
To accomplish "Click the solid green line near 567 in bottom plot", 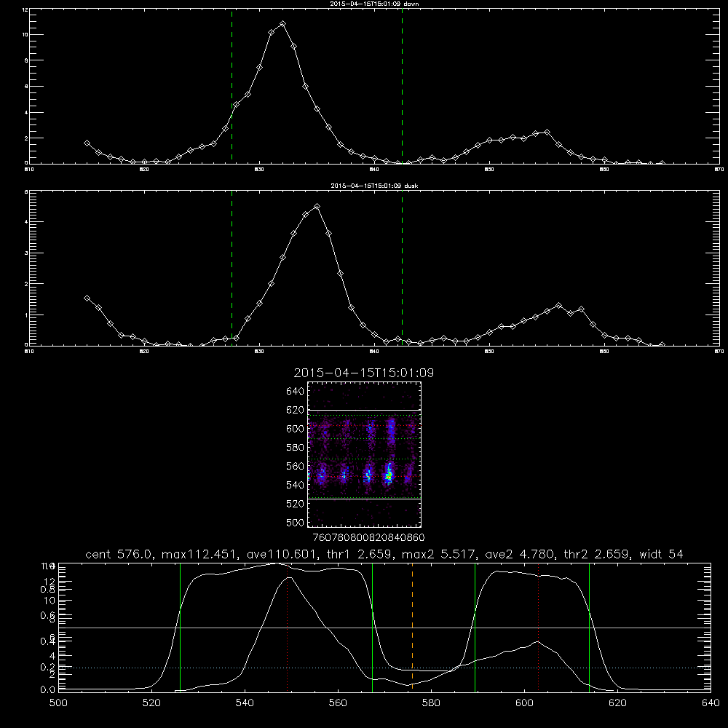I will pos(372,627).
